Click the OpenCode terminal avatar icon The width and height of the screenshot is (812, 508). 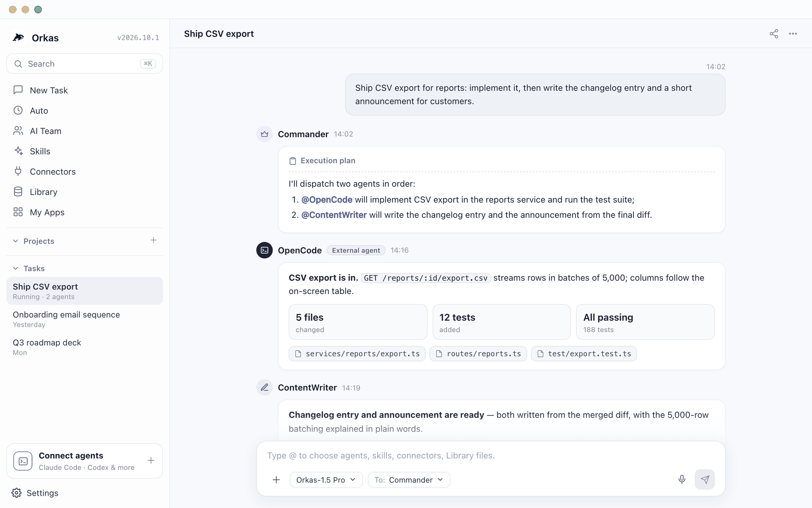click(264, 250)
